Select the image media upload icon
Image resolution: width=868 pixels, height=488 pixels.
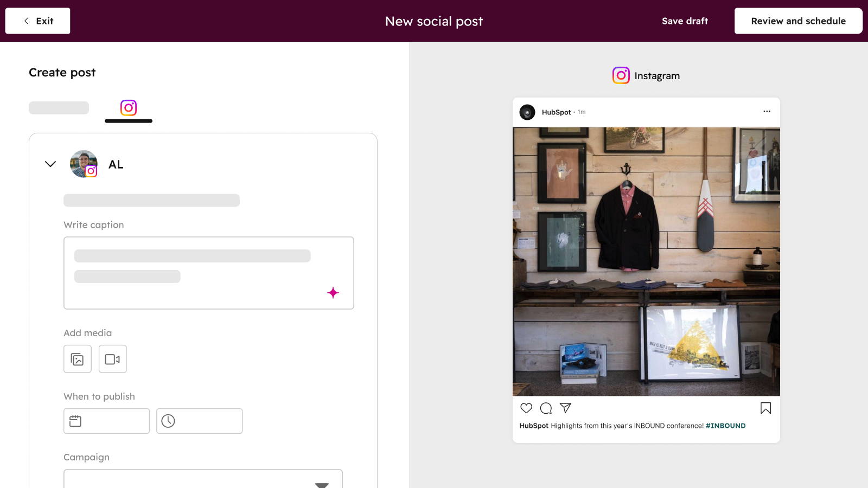point(77,359)
